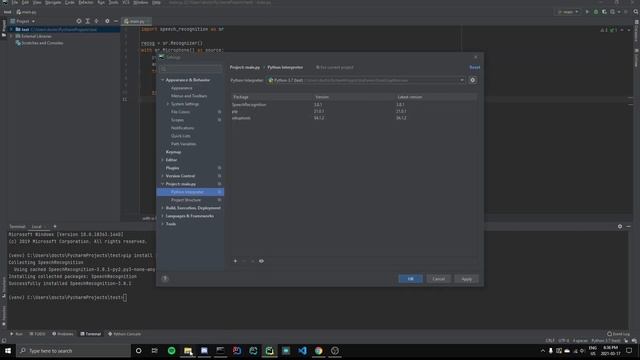The image size is (640, 360).
Task: Open the VCS menu
Action: click(x=126, y=2)
